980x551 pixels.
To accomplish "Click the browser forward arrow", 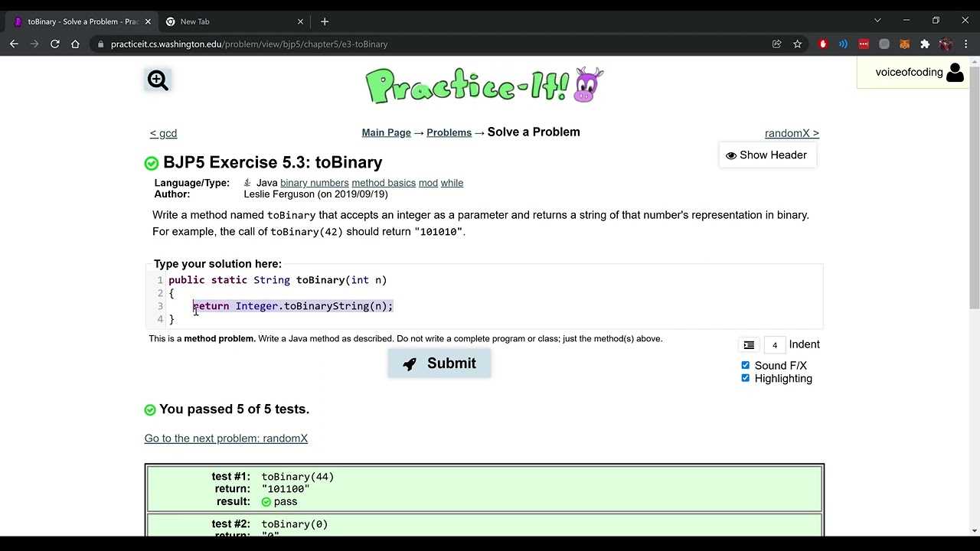I will pos(34,44).
